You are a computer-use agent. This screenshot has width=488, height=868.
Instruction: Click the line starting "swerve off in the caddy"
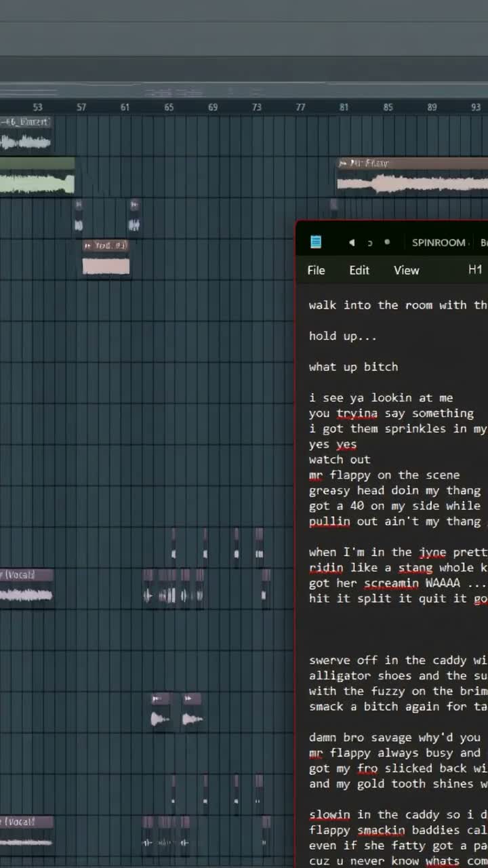[x=398, y=660]
